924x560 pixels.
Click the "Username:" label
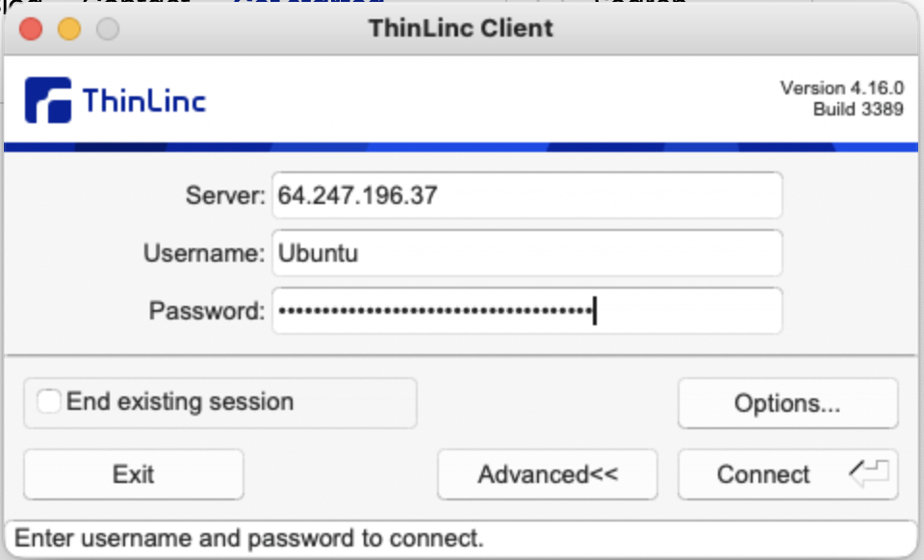(x=204, y=253)
